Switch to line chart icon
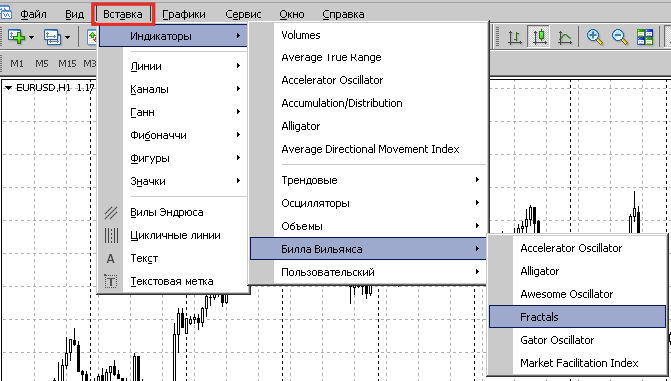The width and height of the screenshot is (671, 381). 564,37
